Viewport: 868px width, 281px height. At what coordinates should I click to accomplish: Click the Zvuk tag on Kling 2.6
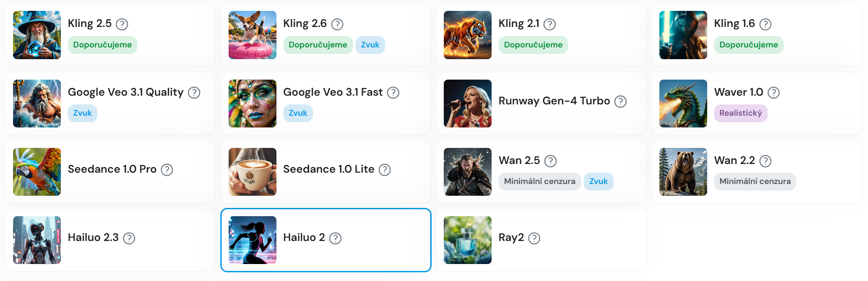click(x=370, y=45)
